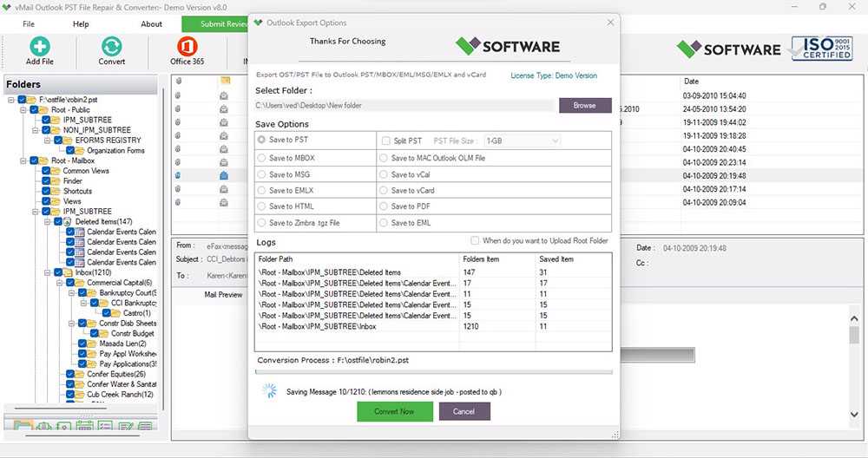Select the Save to EML option
The width and height of the screenshot is (868, 458).
click(x=383, y=223)
